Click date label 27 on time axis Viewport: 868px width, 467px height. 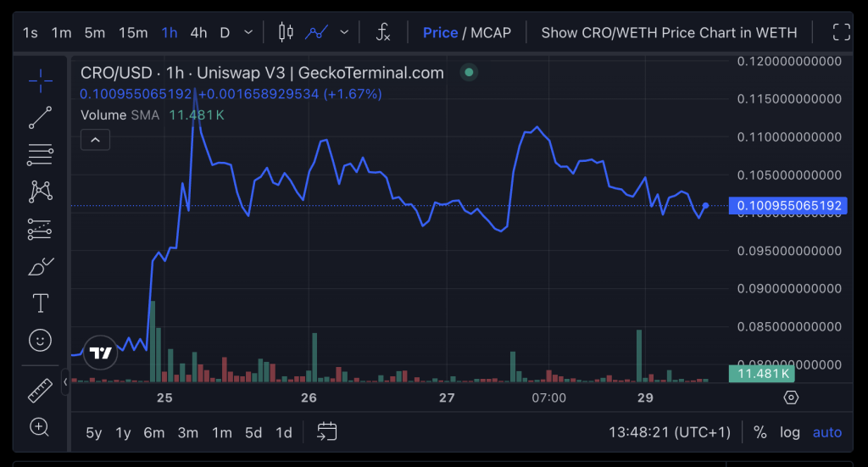[x=447, y=398]
